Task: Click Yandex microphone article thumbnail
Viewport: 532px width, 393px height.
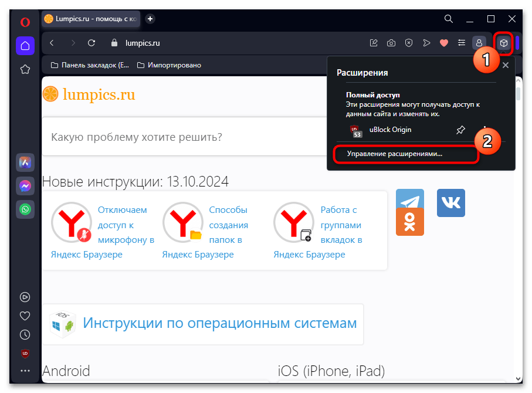Action: (72, 222)
